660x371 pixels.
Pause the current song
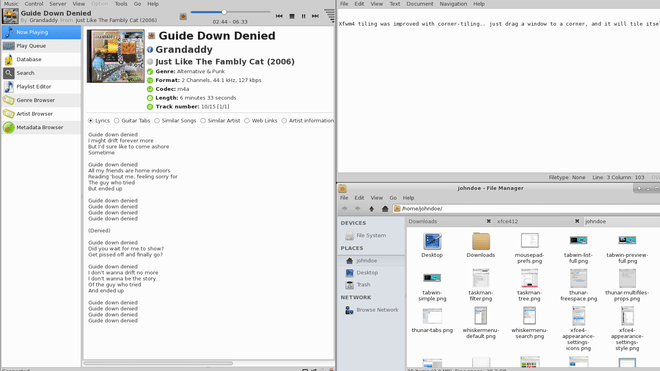(x=303, y=16)
